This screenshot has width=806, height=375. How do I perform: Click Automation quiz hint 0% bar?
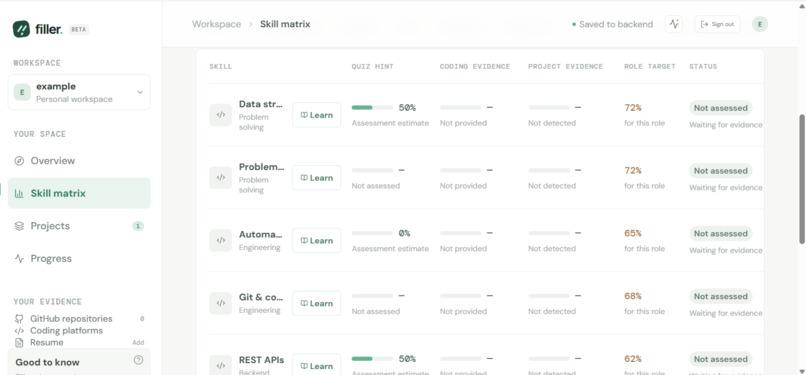point(372,233)
